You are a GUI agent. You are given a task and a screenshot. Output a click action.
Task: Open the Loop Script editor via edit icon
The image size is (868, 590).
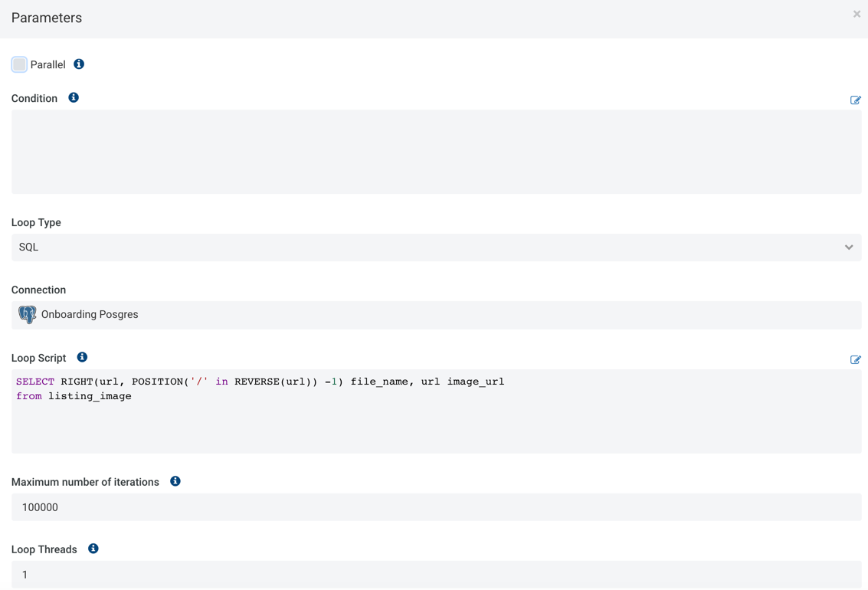click(x=855, y=360)
